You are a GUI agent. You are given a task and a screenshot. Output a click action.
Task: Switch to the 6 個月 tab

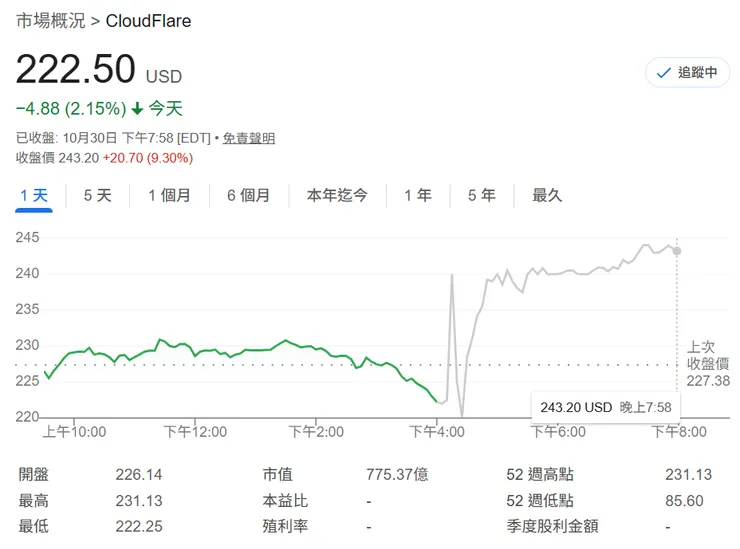248,195
